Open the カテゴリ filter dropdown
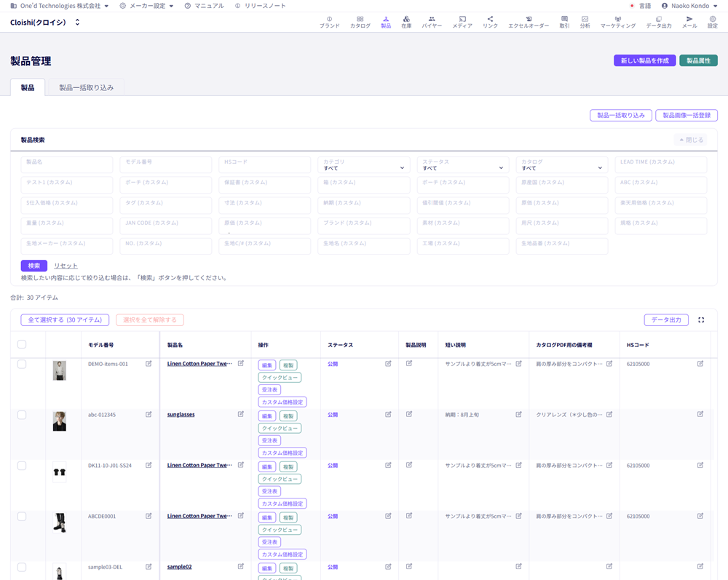 pyautogui.click(x=363, y=164)
